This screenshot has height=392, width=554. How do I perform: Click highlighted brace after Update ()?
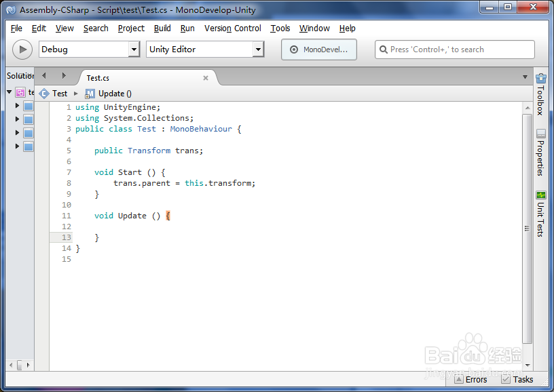[168, 216]
